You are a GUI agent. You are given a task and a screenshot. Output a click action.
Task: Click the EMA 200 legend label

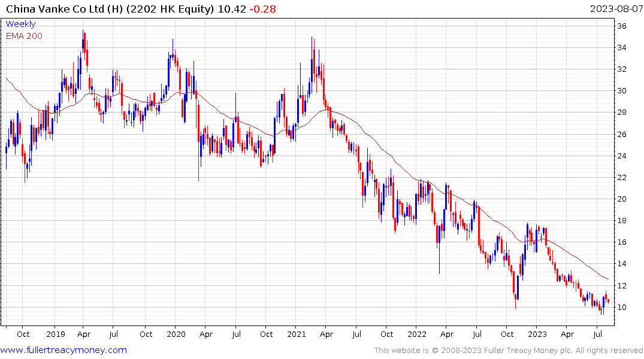point(24,36)
